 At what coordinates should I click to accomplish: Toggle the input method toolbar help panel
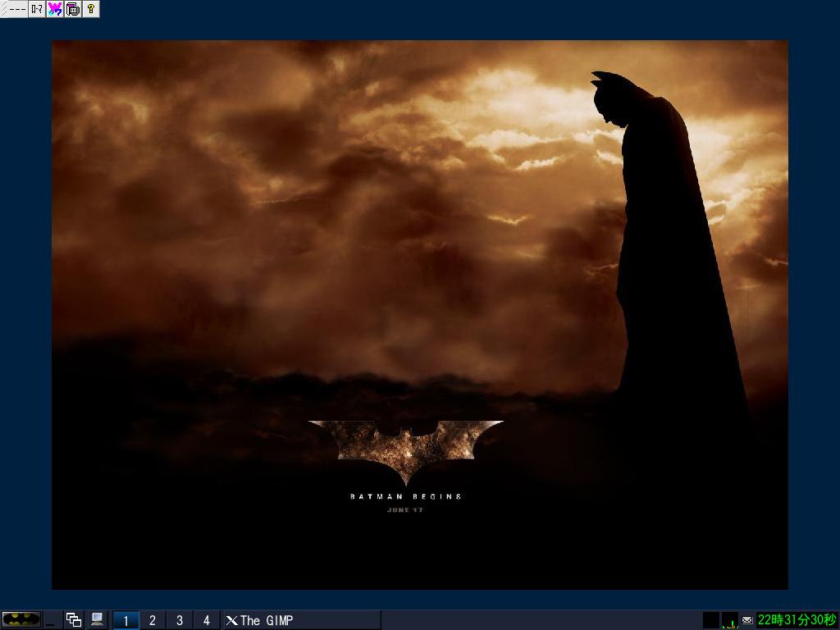90,9
